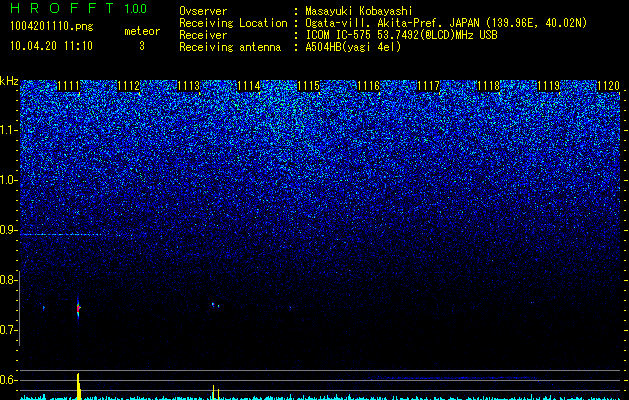Click the A504HB(yagi 4el) antenna text
Viewport: 629px width, 400px height.
point(353,47)
